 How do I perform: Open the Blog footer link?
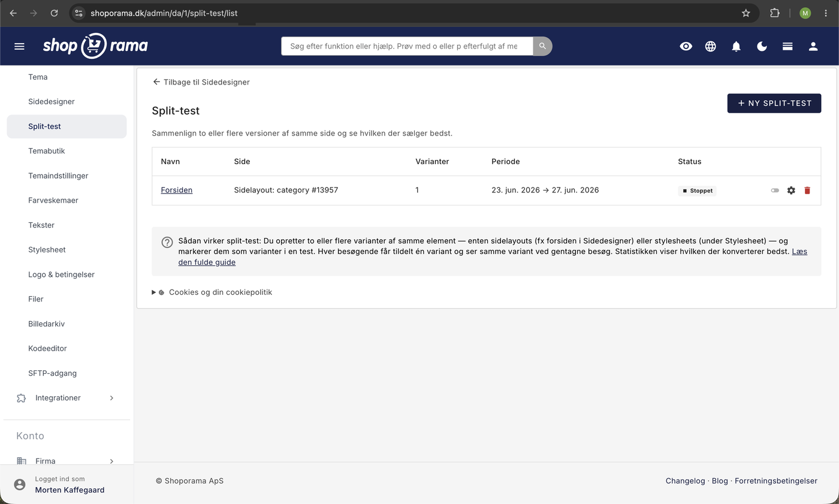(x=720, y=481)
